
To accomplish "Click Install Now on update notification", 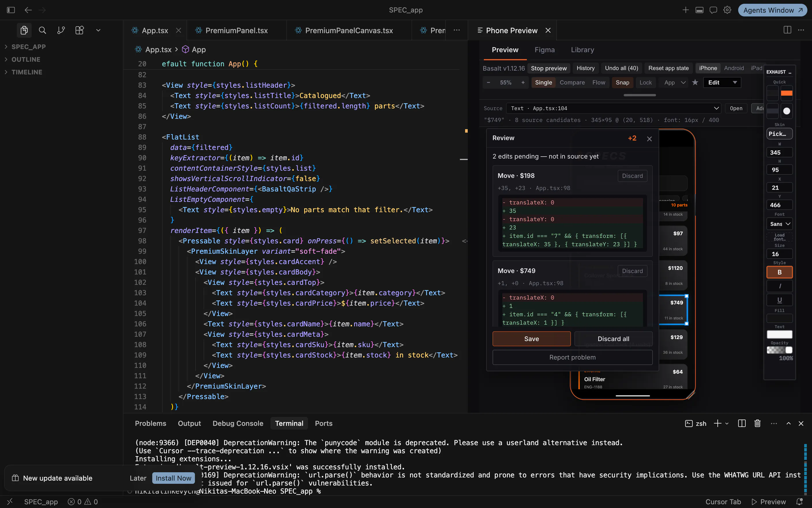I will click(x=173, y=478).
